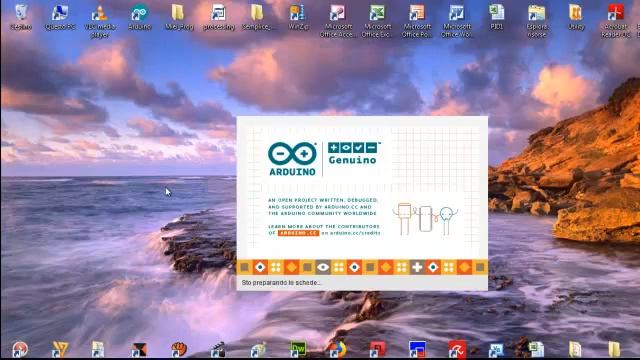Open the Semplice folder icon
This screenshot has height=360, width=640.
257,17
